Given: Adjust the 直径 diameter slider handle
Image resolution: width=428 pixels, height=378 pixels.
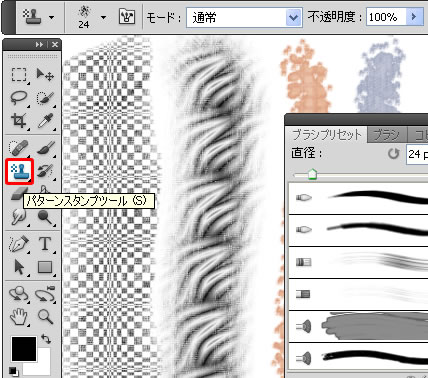Looking at the screenshot, I should point(312,174).
